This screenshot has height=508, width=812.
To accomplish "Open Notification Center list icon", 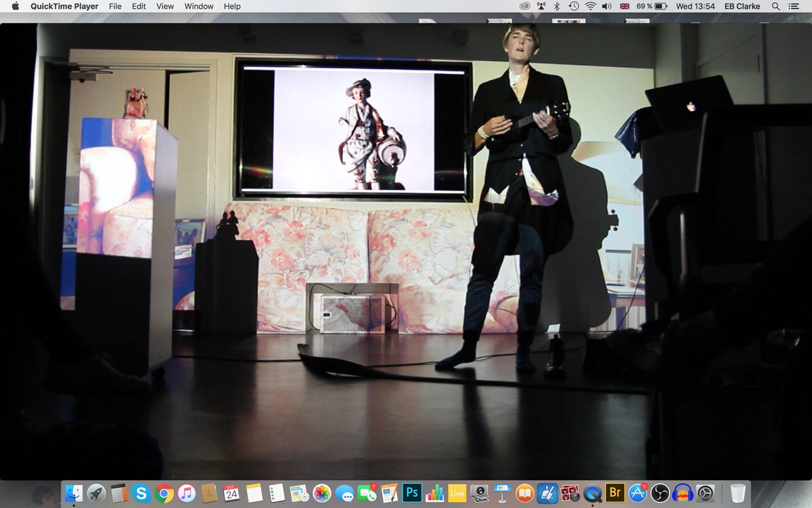I will [x=794, y=6].
